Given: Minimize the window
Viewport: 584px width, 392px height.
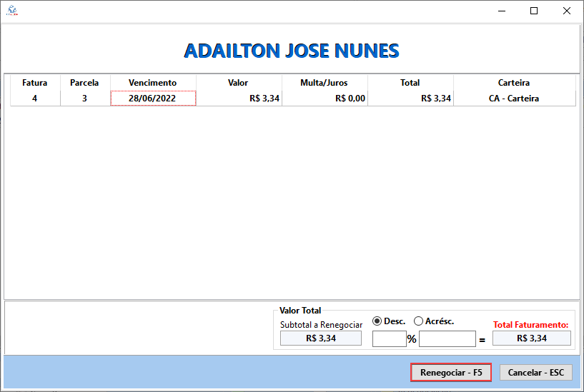Looking at the screenshot, I should click(x=502, y=11).
